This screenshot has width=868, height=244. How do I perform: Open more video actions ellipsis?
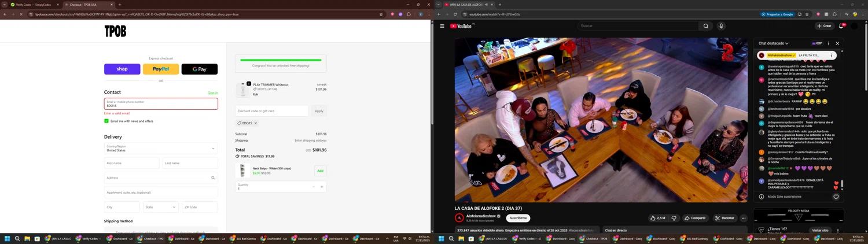point(744,218)
